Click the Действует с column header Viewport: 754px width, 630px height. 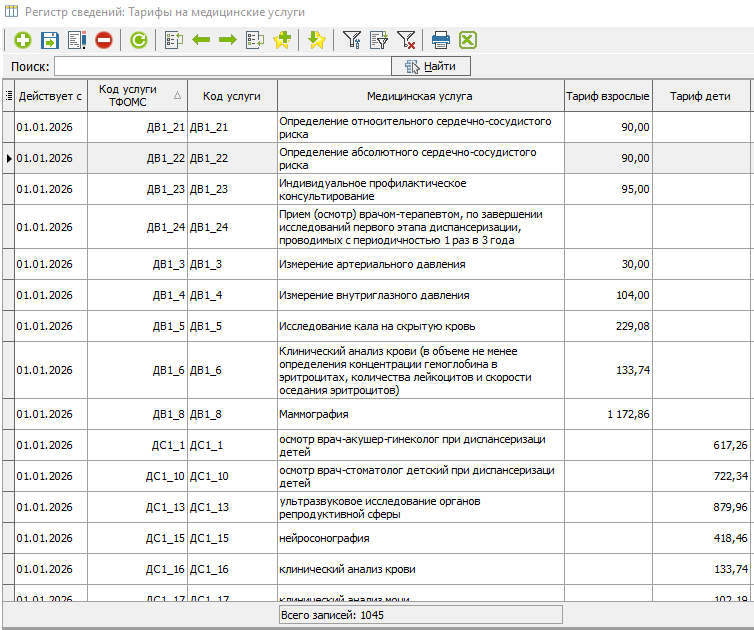pos(50,96)
